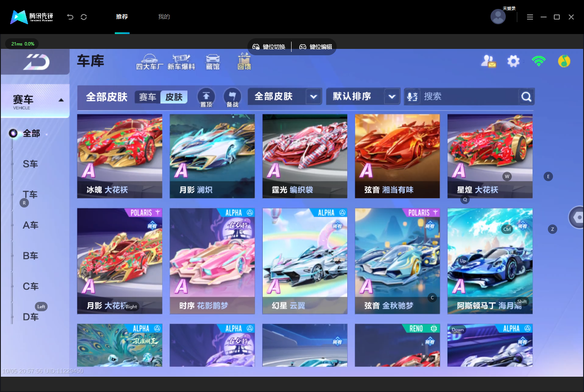Select the 霆光 编织袋 car card

point(305,156)
